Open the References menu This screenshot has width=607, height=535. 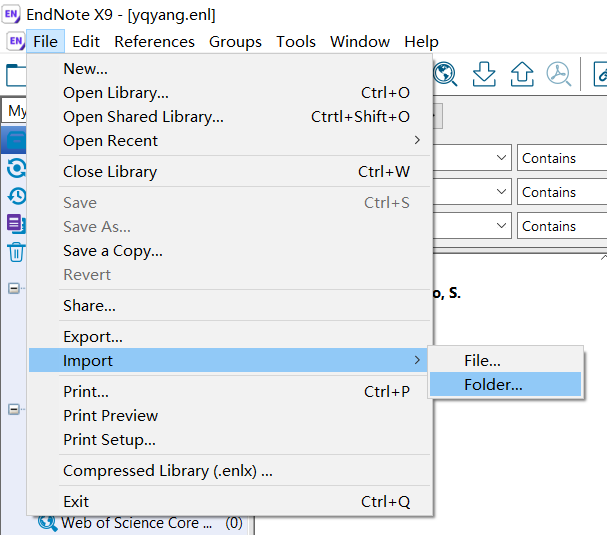coord(154,41)
